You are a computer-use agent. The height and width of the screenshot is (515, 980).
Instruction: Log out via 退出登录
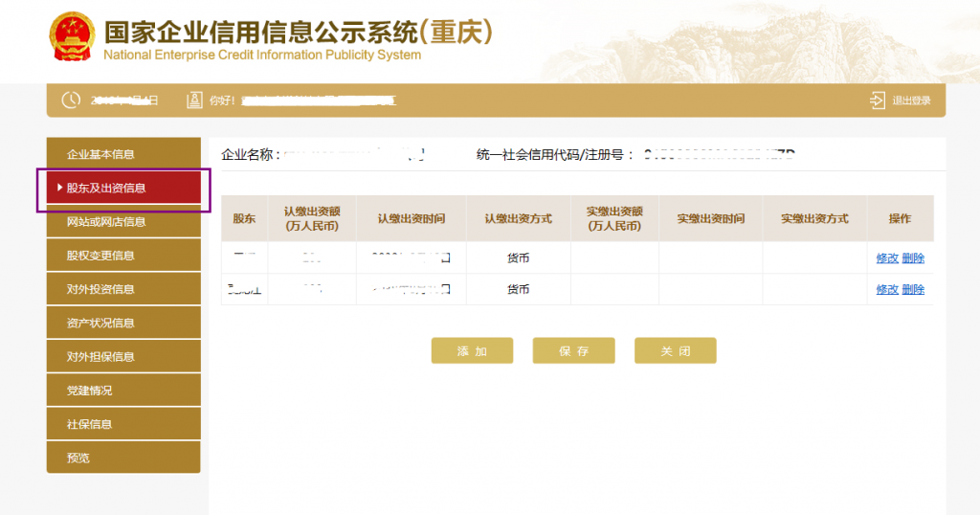pos(911,101)
